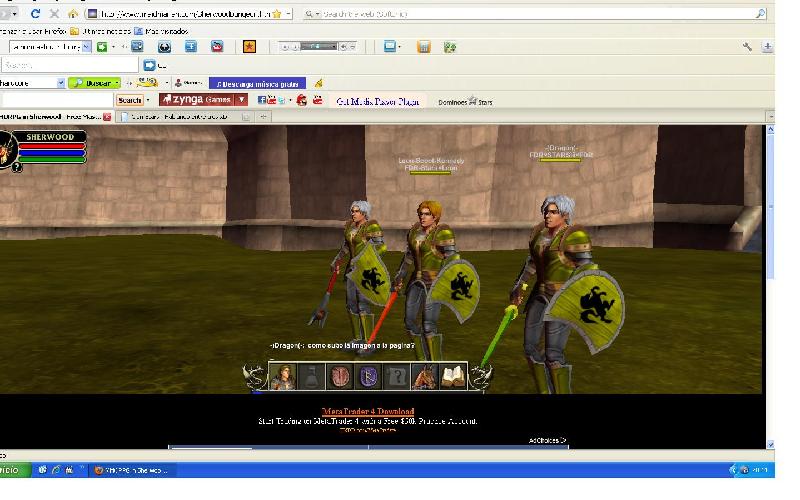Click the blue monitor toolbar icon

coord(390,47)
